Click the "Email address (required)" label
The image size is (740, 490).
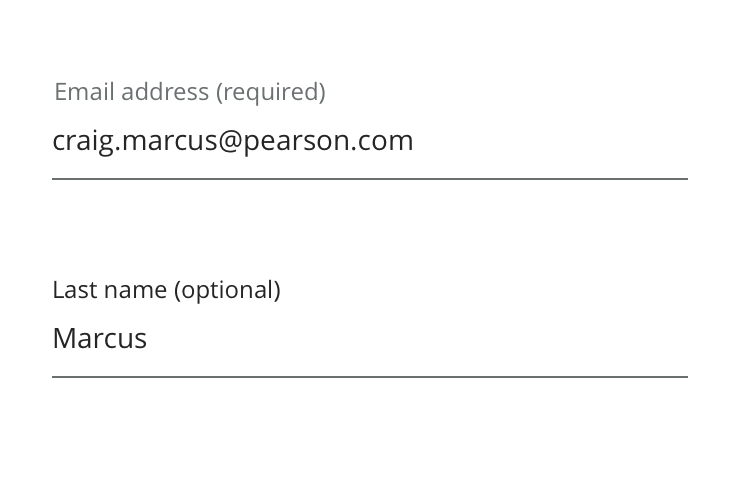coord(189,92)
